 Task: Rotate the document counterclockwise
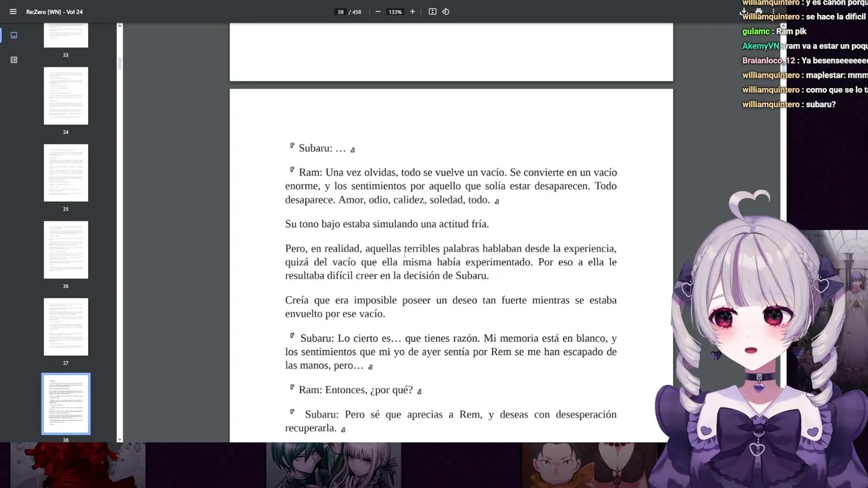pos(446,12)
